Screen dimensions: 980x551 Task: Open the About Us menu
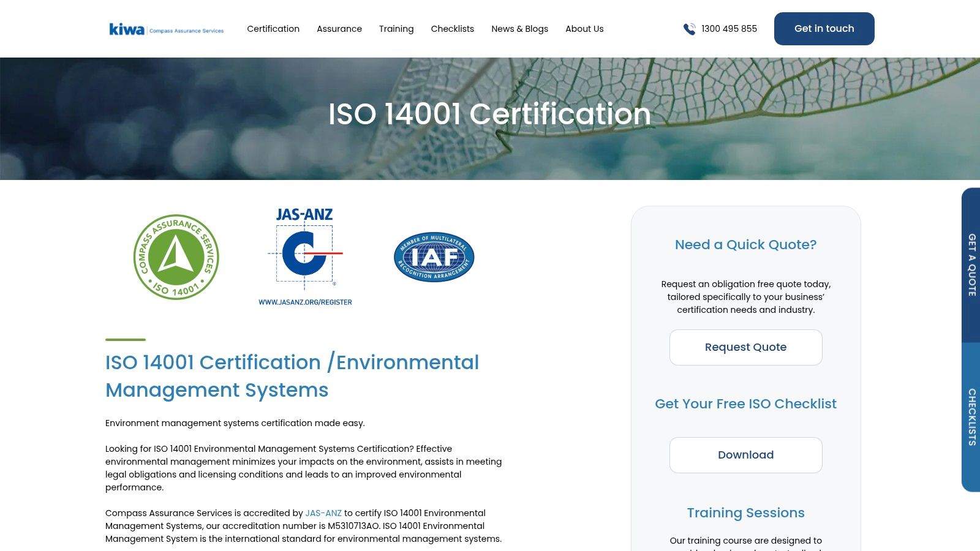584,29
